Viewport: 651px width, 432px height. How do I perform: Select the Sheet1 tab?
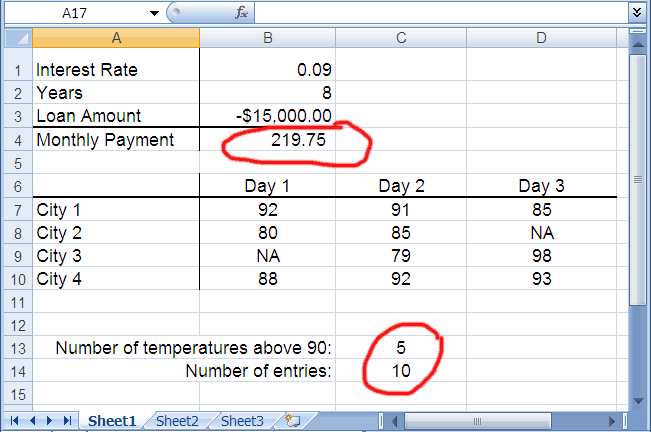[111, 421]
